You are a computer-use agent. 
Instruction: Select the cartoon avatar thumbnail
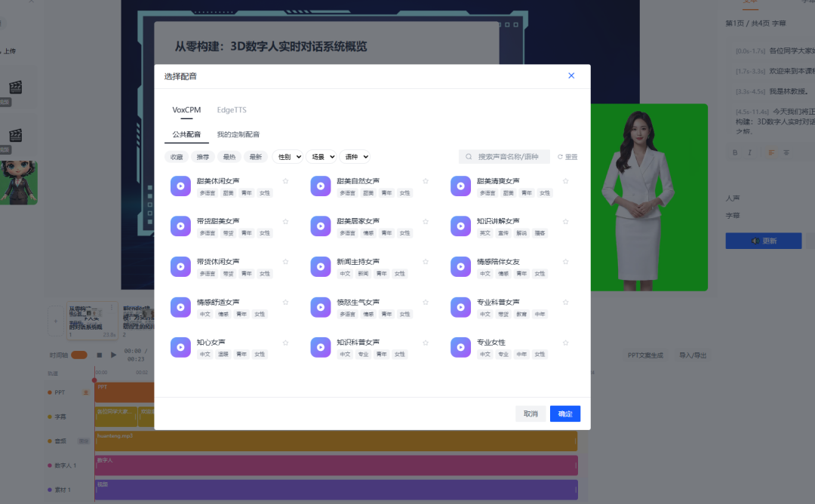[x=19, y=183]
